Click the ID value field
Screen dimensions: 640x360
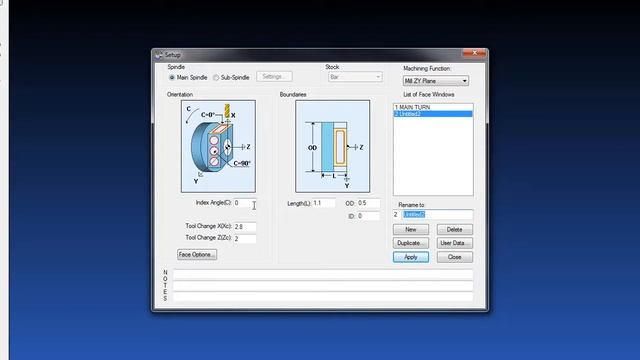click(369, 216)
